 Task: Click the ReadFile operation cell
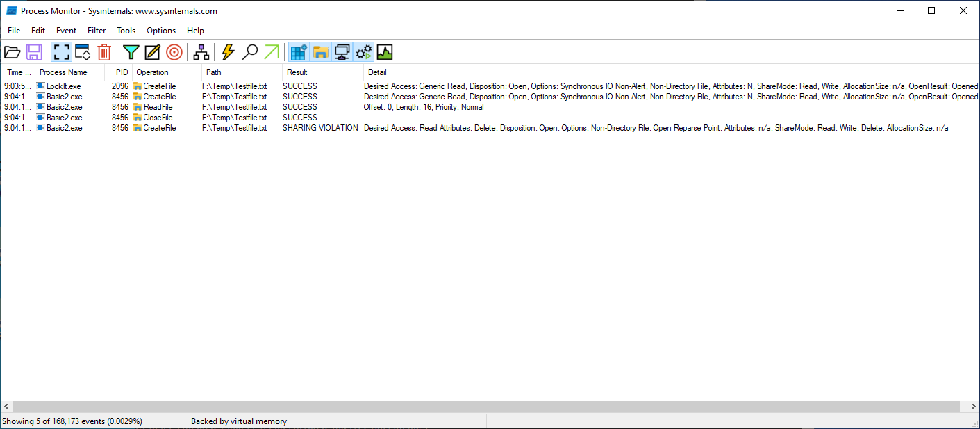coord(158,107)
